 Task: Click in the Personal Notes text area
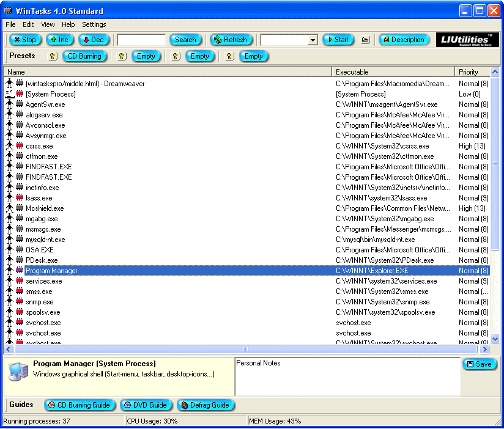coord(348,376)
